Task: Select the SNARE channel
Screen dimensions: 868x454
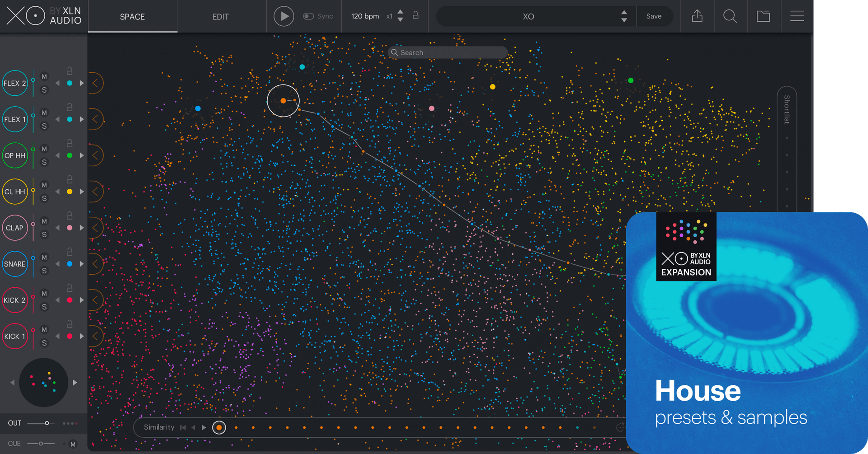Action: click(x=15, y=264)
